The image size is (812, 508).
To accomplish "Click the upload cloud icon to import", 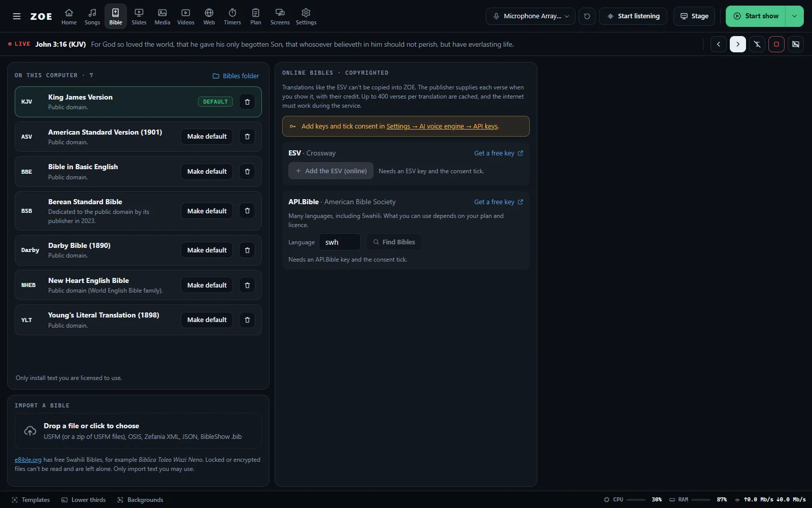I will pyautogui.click(x=30, y=431).
